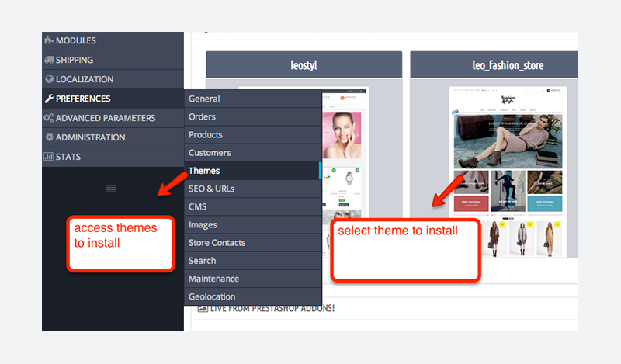Viewport: 621px width, 364px height.
Task: Open Advanced Parameters menu
Action: pyautogui.click(x=113, y=118)
